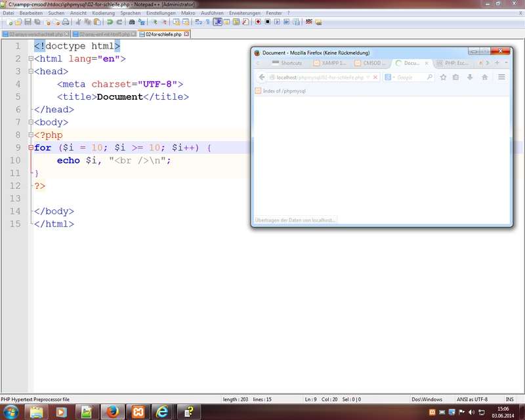The height and width of the screenshot is (420, 525).
Task: Collapse the for-loop fold marker on line 9
Action: 30,148
